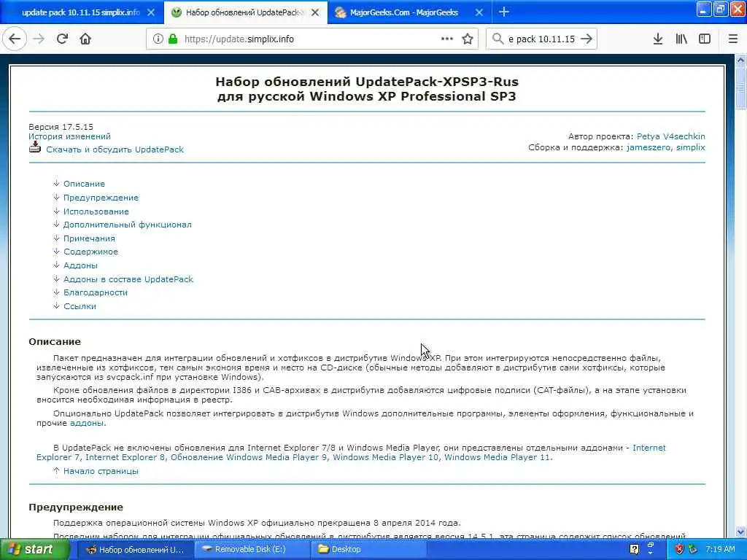Jump to Аддоны section
747x560 pixels.
[80, 265]
